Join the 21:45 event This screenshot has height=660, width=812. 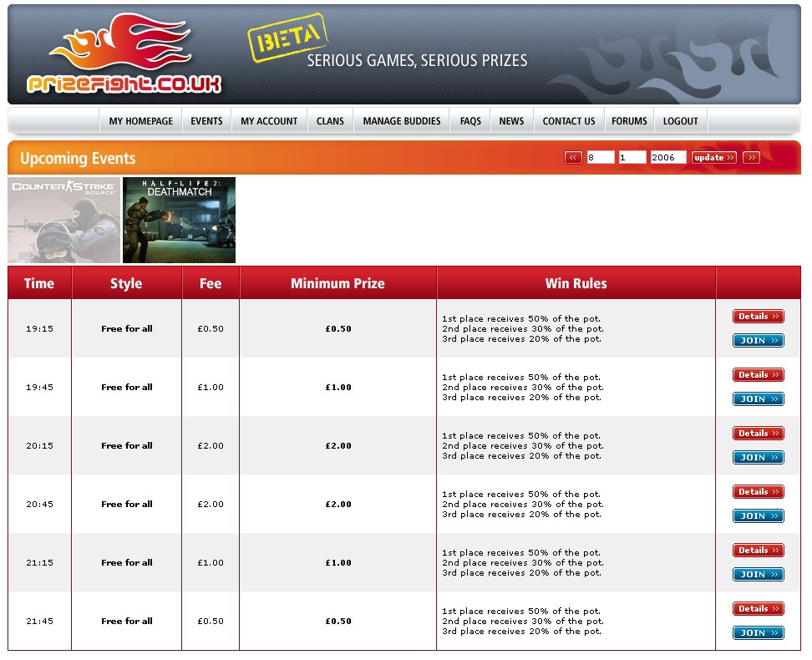tap(758, 633)
